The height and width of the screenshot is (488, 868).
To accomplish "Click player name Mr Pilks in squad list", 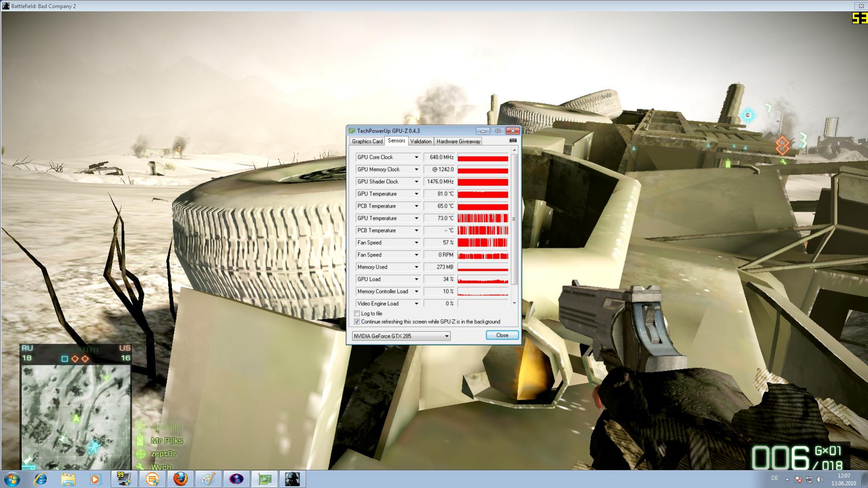I will click(167, 441).
